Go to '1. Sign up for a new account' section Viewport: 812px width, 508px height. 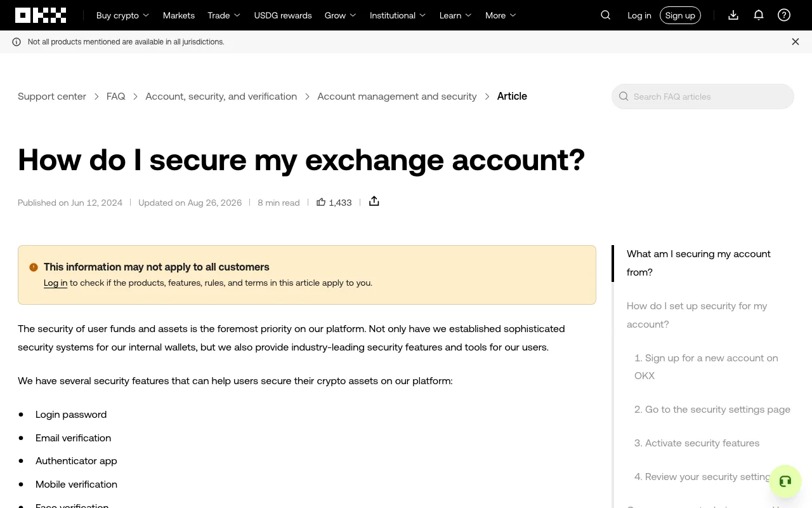707,366
